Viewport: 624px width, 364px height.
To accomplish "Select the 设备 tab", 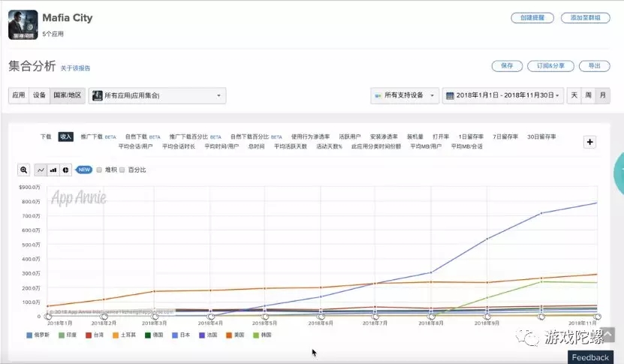I will pyautogui.click(x=39, y=95).
